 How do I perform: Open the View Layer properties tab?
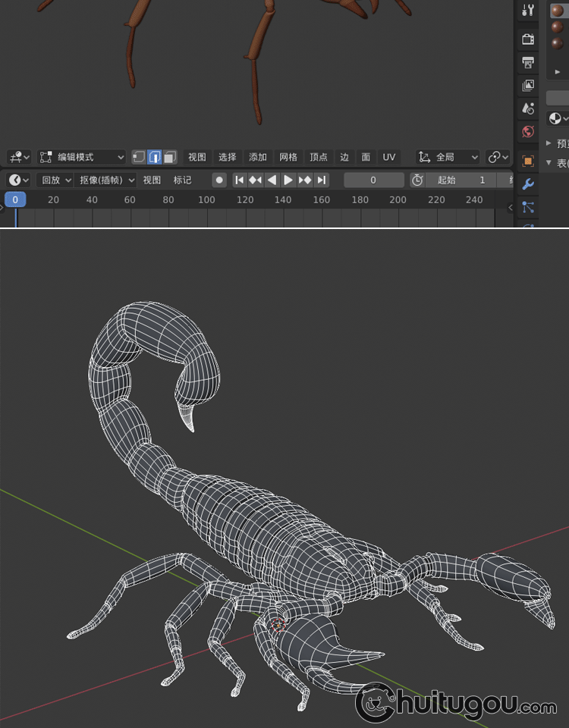pos(528,86)
